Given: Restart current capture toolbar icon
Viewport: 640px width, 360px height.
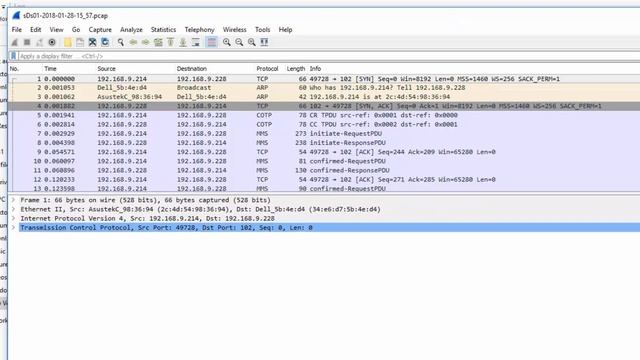Looking at the screenshot, I should (x=39, y=42).
